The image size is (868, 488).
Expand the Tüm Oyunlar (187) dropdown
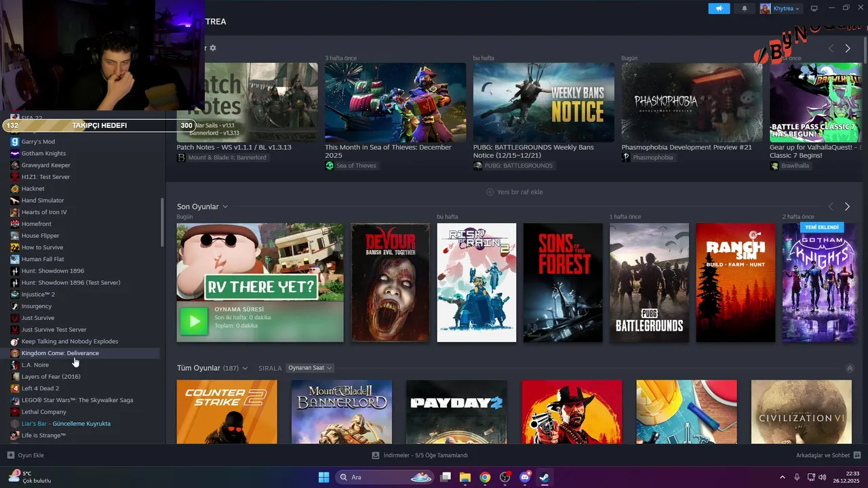(245, 368)
